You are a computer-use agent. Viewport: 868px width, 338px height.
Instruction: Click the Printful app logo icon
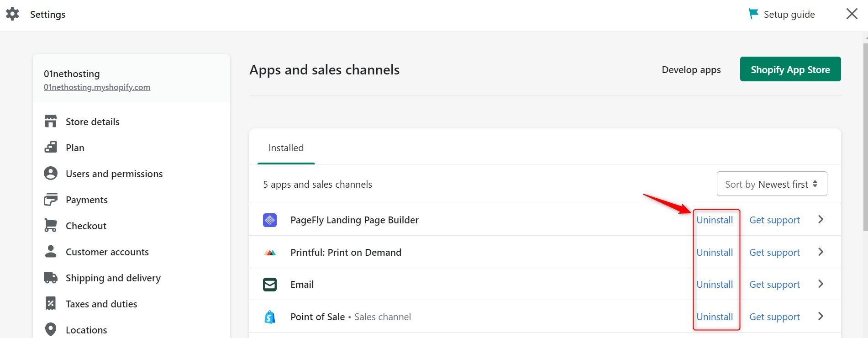pos(270,253)
